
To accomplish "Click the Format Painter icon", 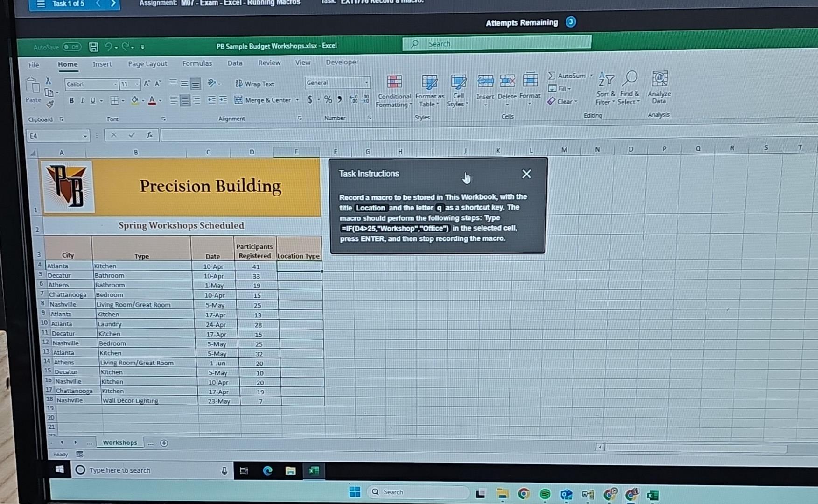I will tap(50, 104).
